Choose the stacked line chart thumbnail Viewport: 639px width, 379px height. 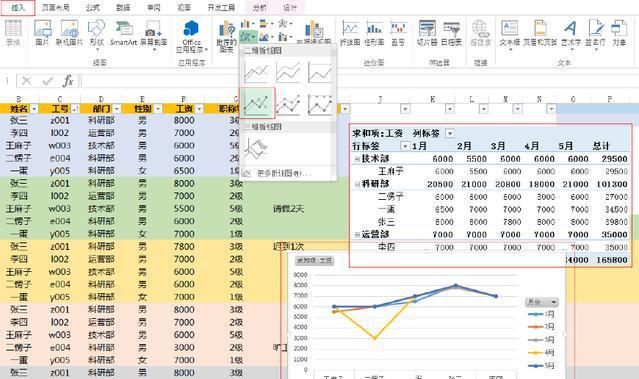point(289,72)
